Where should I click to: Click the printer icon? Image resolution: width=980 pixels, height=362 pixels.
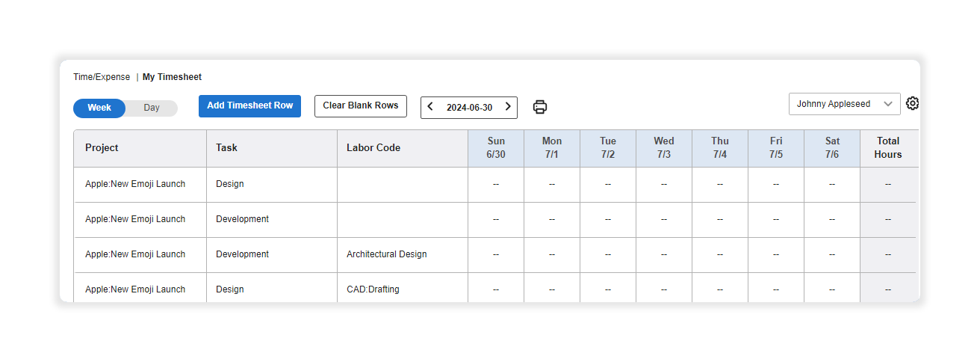[x=540, y=107]
